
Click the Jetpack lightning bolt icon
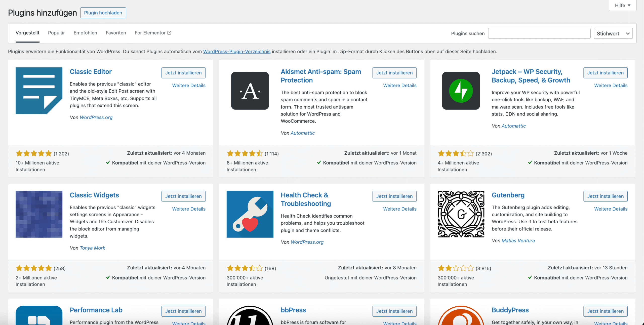(461, 91)
